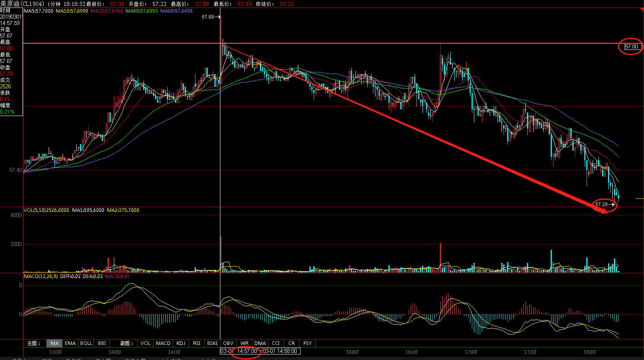Show the VOL sub-chart indicator
The width and height of the screenshot is (644, 360).
pyautogui.click(x=146, y=343)
